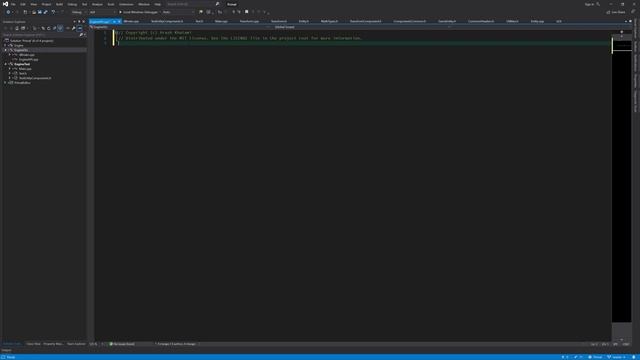Click the search icon in Solution Explorer search box
The width and height of the screenshot is (640, 360).
click(81, 35)
